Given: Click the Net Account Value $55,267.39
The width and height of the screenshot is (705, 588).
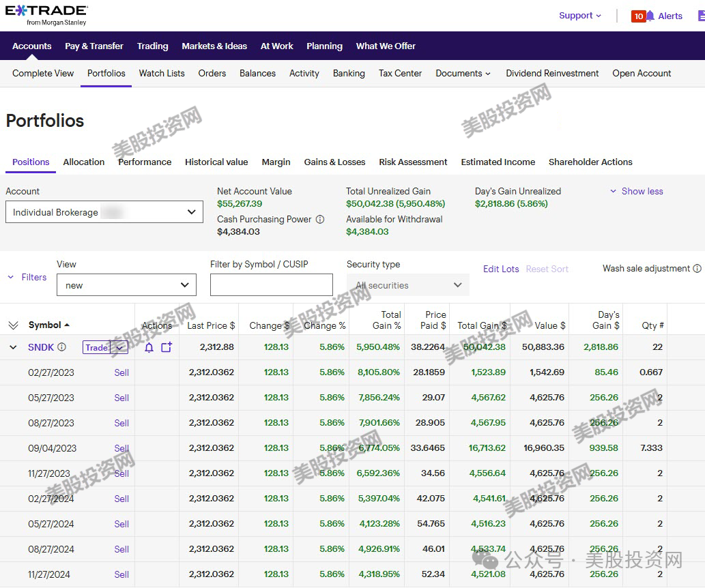Looking at the screenshot, I should (240, 204).
